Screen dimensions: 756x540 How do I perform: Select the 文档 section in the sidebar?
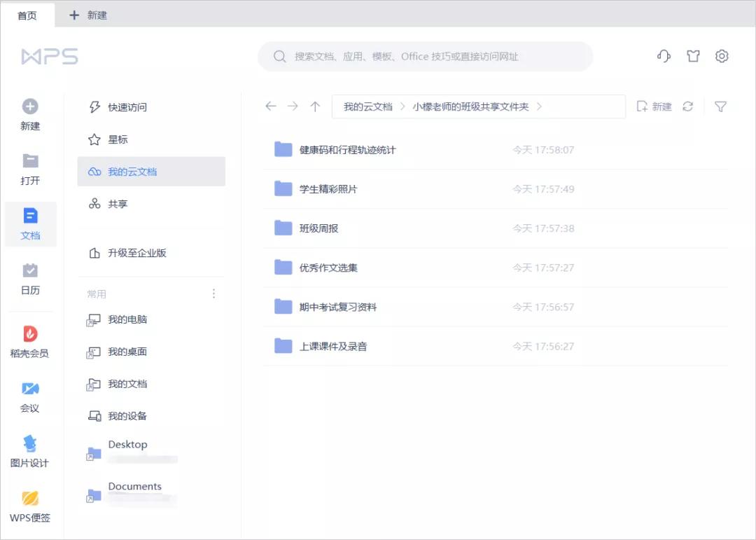29,224
